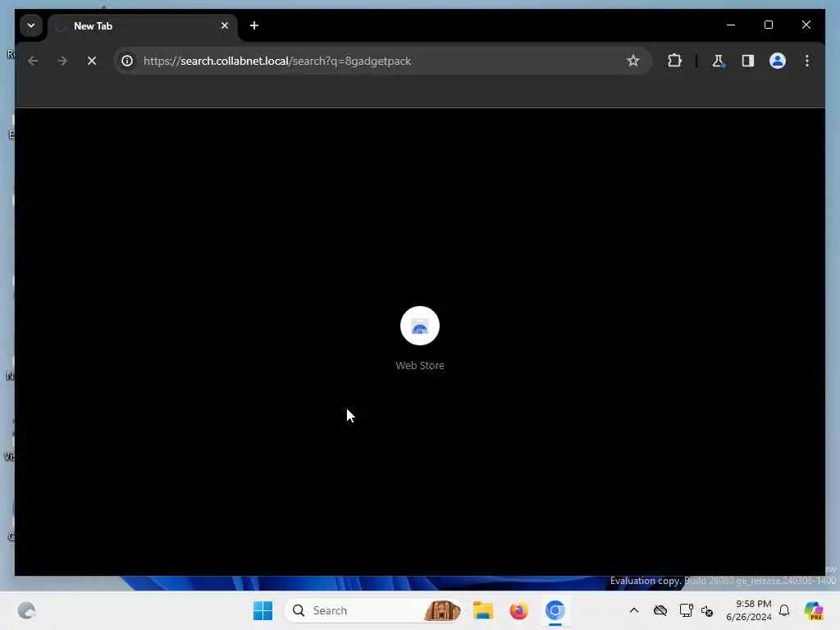Close the Chrome window
The height and width of the screenshot is (630, 840).
(806, 25)
